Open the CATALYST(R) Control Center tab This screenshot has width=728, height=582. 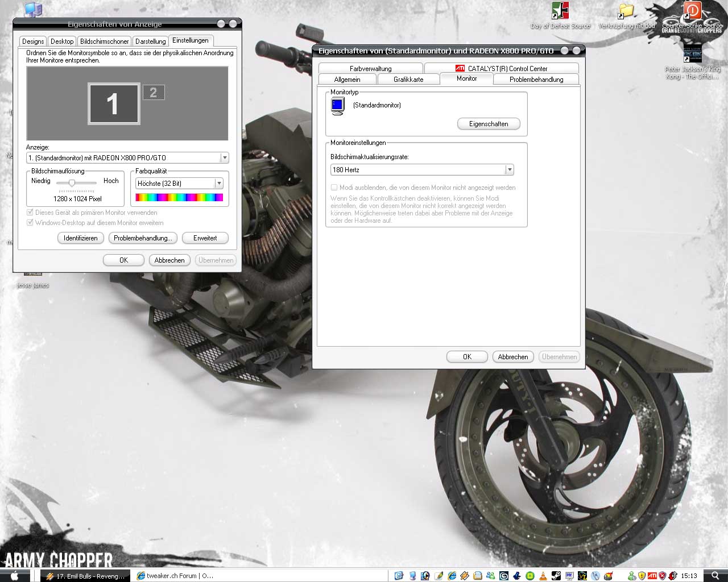pyautogui.click(x=502, y=68)
